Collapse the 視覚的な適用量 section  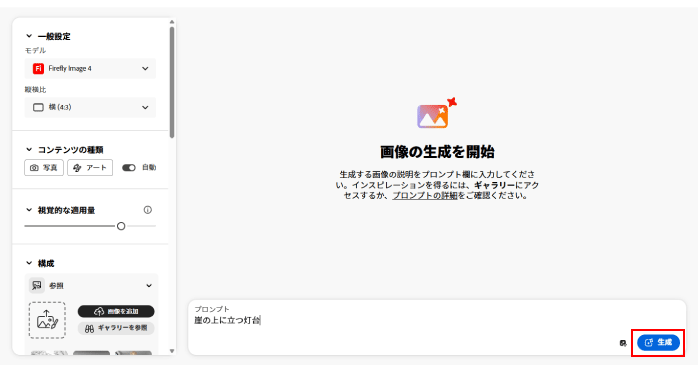click(29, 210)
